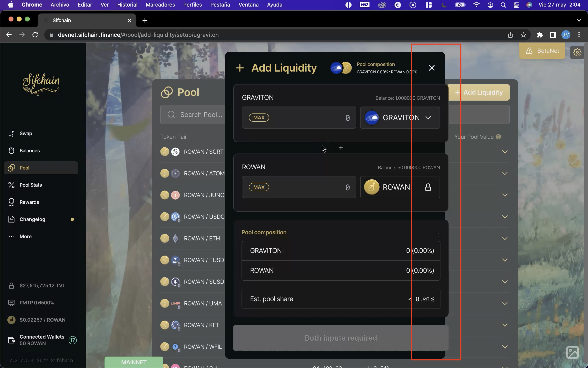
Task: Expand the ROWAN / ETH pool row
Action: [x=505, y=239]
